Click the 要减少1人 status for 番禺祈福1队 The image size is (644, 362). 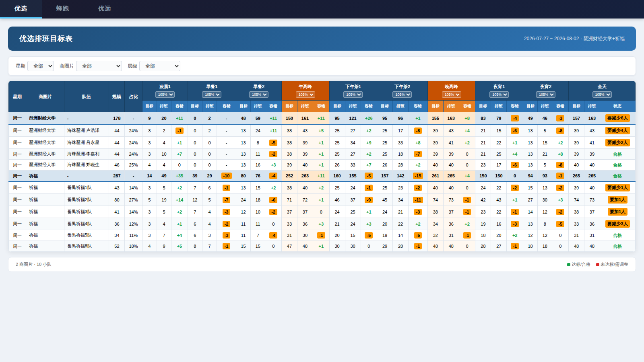[x=617, y=188]
